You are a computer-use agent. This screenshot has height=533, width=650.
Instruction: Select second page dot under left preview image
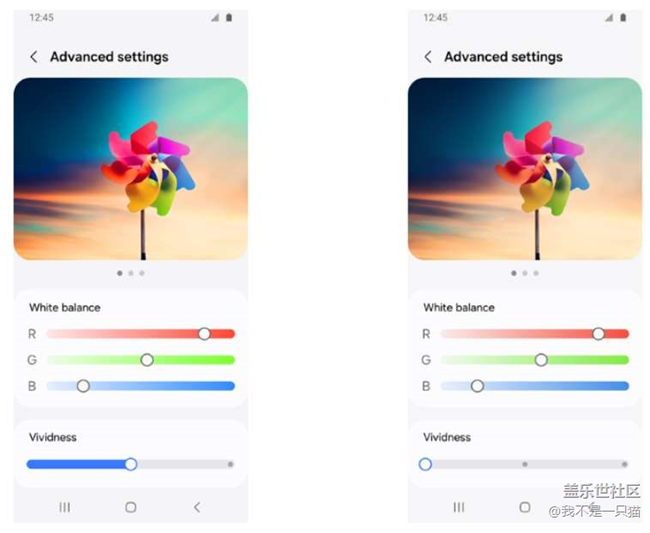click(x=131, y=273)
